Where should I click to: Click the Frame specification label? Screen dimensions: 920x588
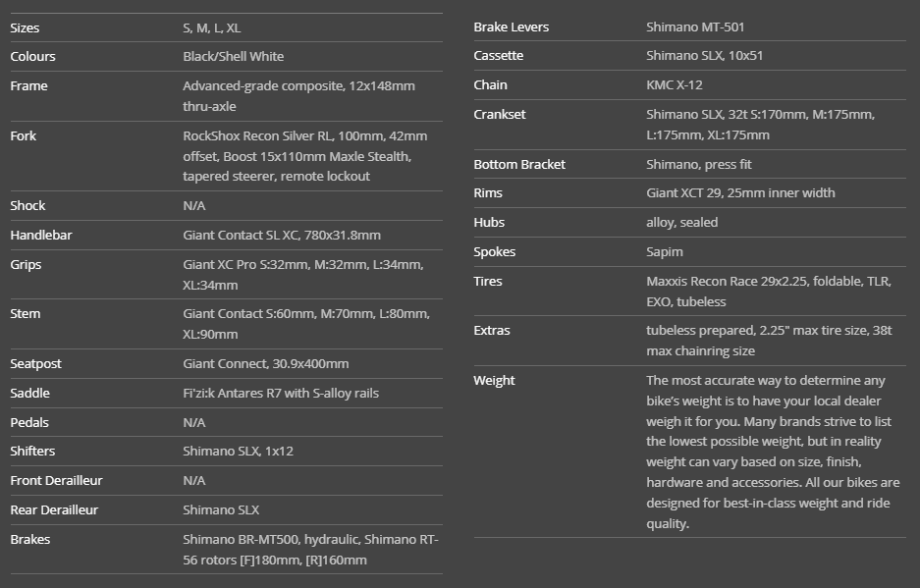[x=28, y=86]
